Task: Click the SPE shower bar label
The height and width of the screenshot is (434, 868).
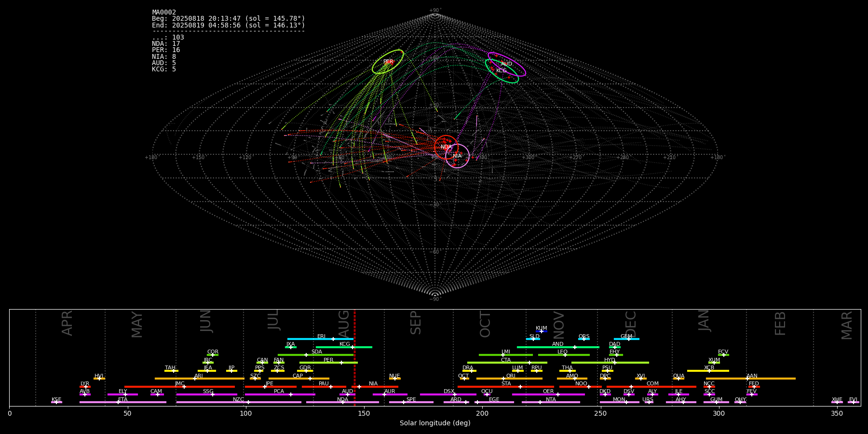Action: (x=411, y=400)
